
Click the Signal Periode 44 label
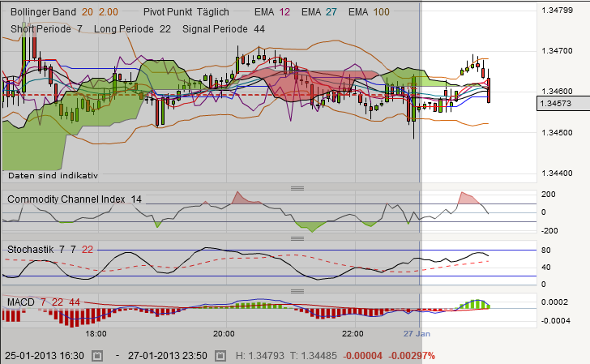point(224,29)
